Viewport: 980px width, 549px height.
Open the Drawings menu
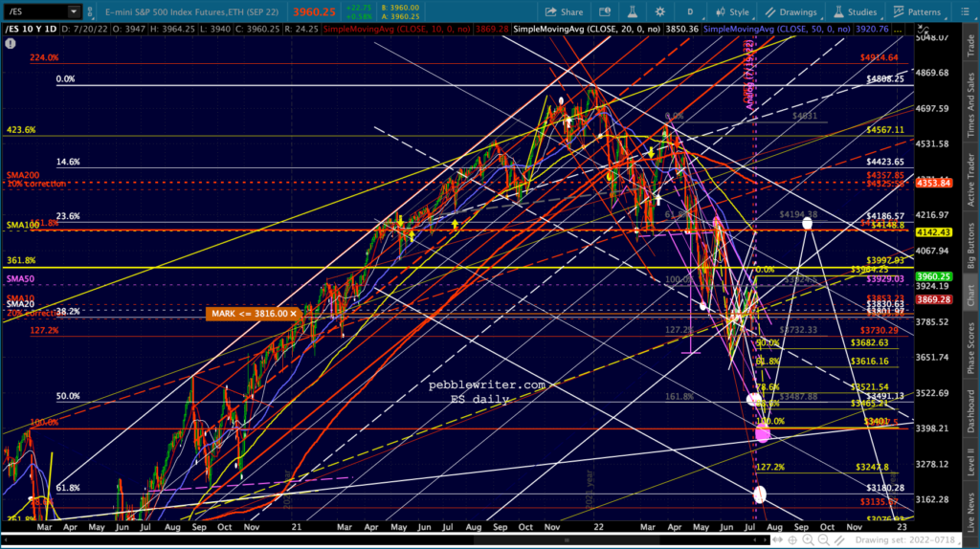pyautogui.click(x=791, y=11)
